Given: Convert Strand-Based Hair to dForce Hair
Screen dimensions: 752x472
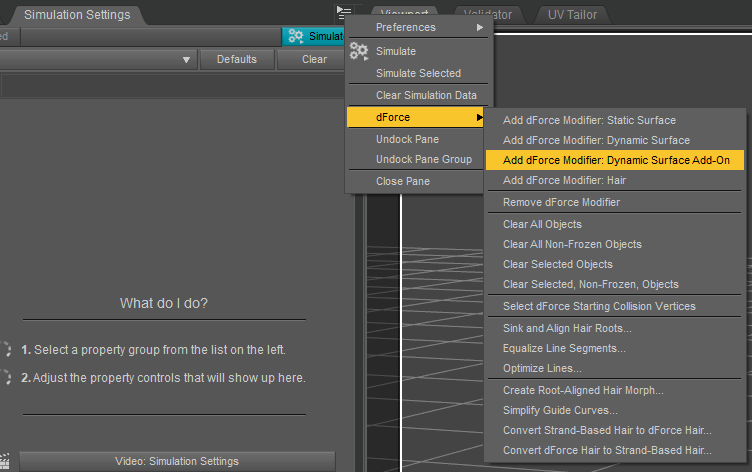Looking at the screenshot, I should click(614, 430).
